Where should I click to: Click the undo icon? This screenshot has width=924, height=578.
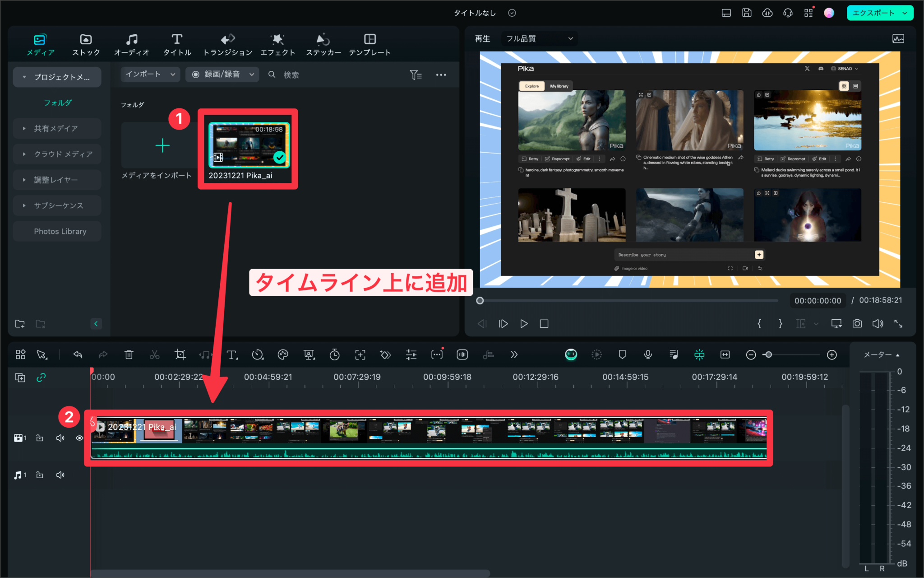(x=78, y=354)
